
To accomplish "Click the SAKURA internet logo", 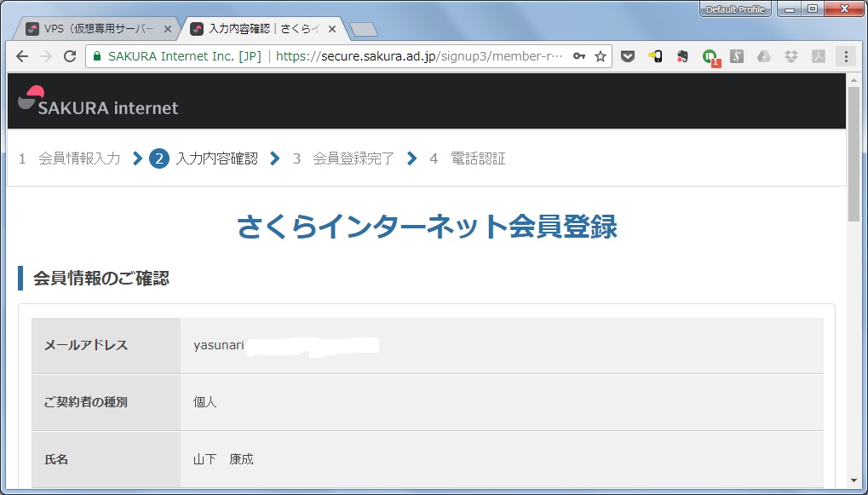I will (x=98, y=101).
